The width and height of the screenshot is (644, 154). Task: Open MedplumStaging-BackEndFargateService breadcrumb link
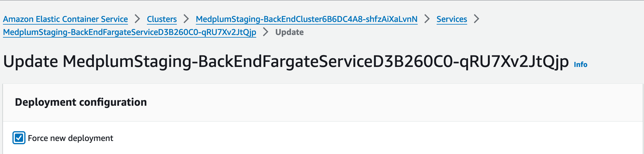point(129,32)
